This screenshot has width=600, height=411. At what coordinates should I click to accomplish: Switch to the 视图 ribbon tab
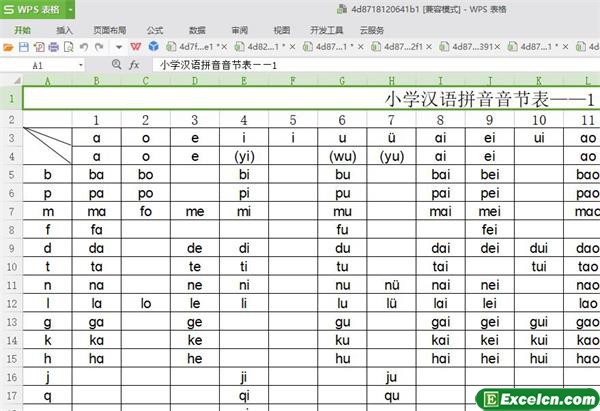pyautogui.click(x=282, y=30)
